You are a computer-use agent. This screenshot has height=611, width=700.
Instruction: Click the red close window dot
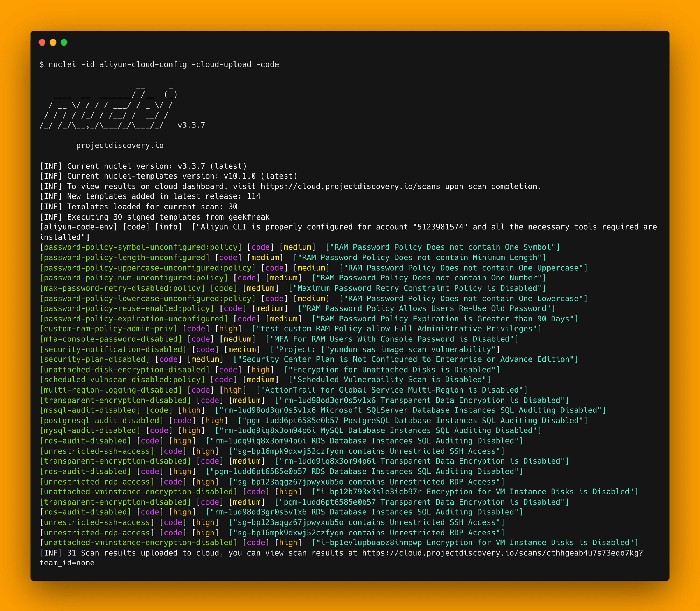[x=42, y=42]
